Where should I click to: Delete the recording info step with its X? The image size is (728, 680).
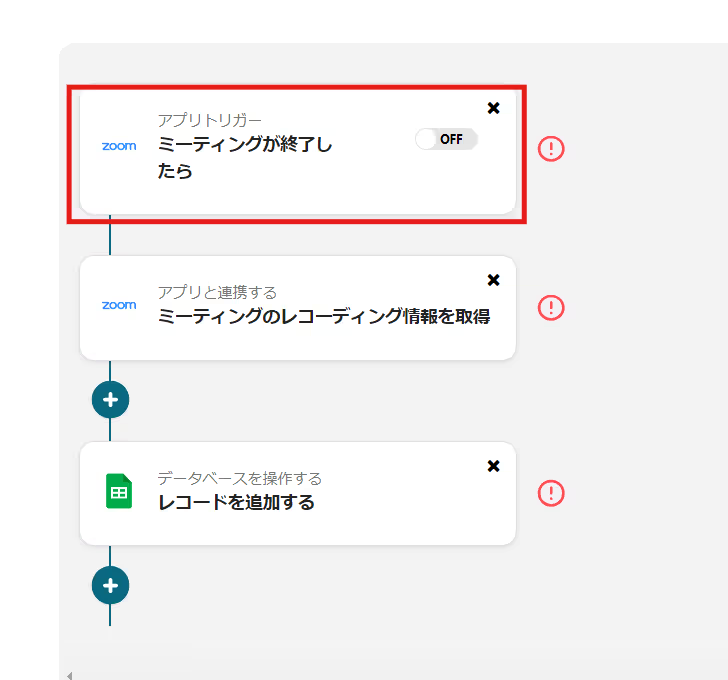click(493, 280)
